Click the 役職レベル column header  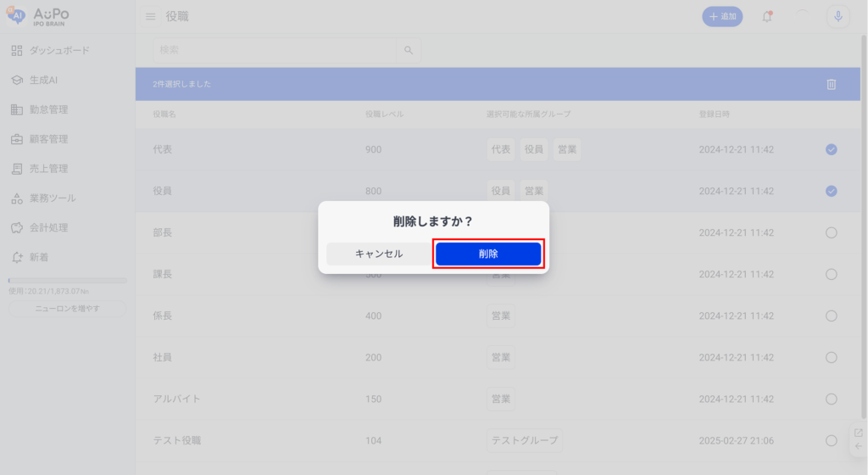coord(384,114)
